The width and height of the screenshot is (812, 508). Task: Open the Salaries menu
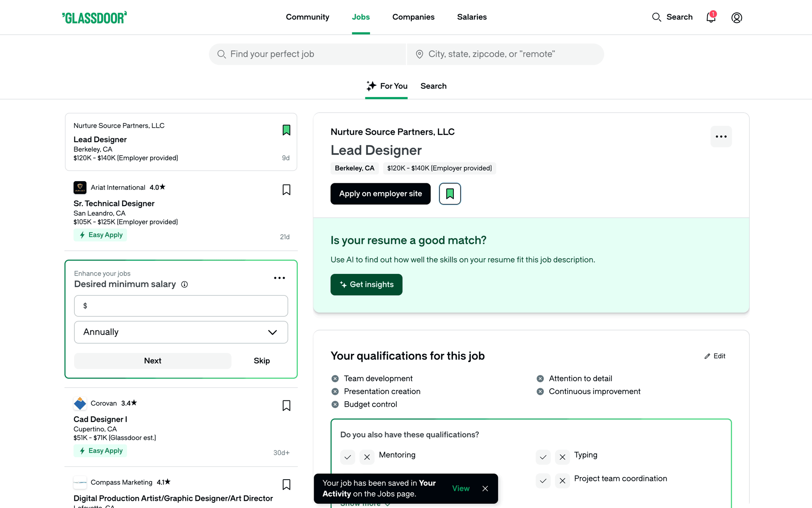tap(472, 17)
